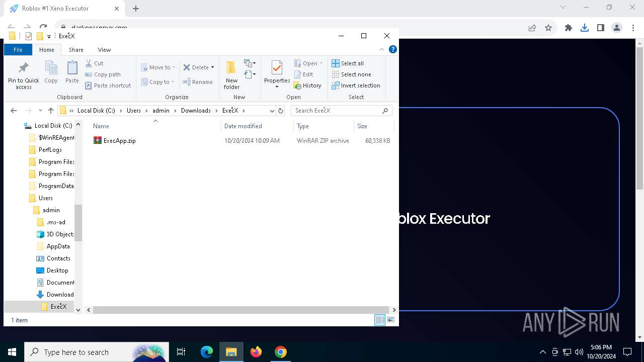Select the ExecApp.zip file
644x362 pixels.
click(x=119, y=141)
